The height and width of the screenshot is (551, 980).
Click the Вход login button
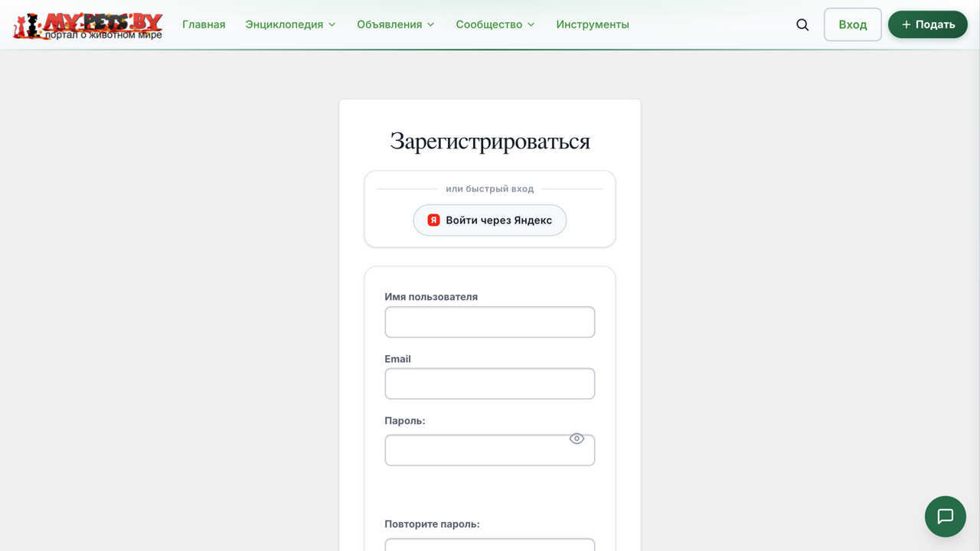pos(853,24)
